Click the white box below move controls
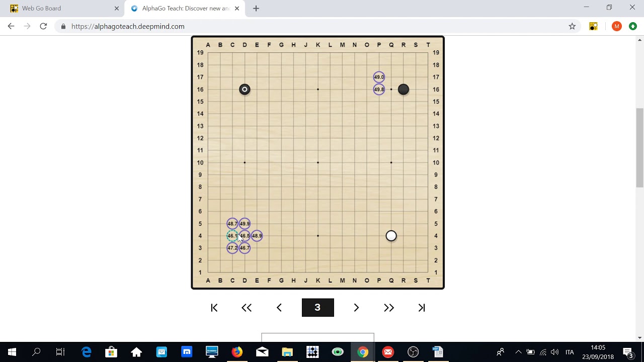644x362 pixels. (318, 337)
